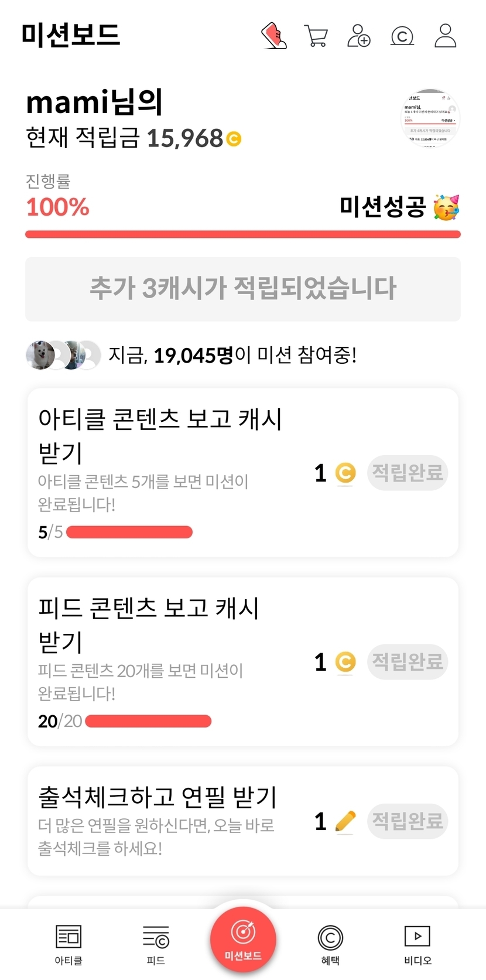The height and width of the screenshot is (980, 486).
Task: Click the main 100% mission progress bar
Action: coord(243,234)
